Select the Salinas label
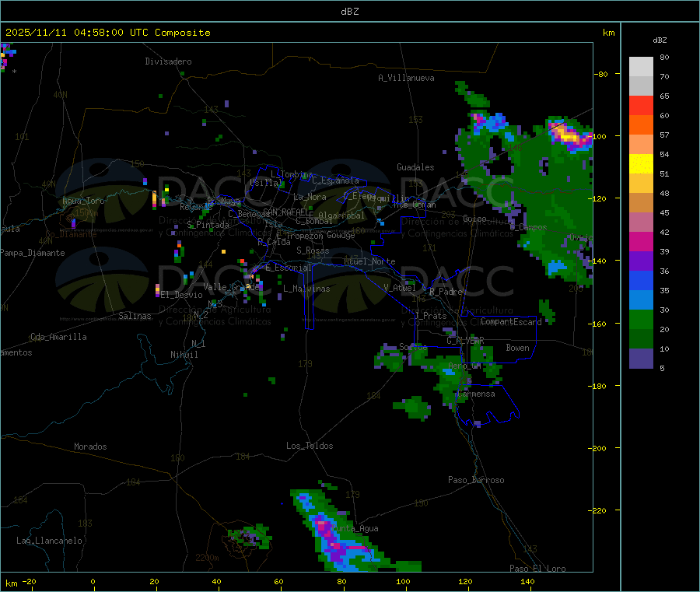 pyautogui.click(x=135, y=316)
